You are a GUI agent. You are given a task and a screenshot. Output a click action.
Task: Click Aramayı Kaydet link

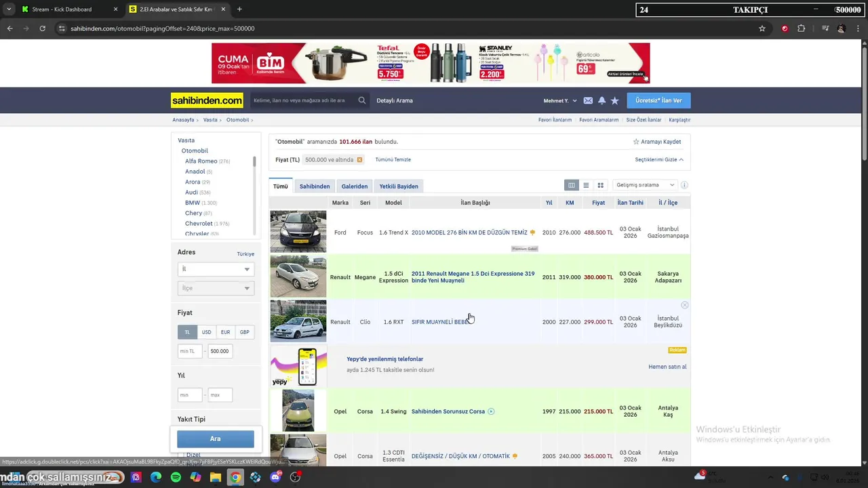661,142
